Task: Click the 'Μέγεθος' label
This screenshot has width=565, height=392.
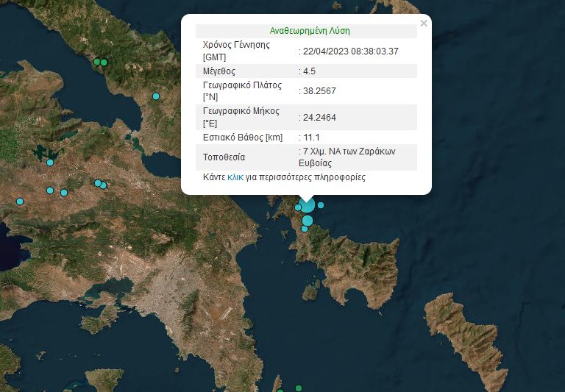Action: coord(219,71)
